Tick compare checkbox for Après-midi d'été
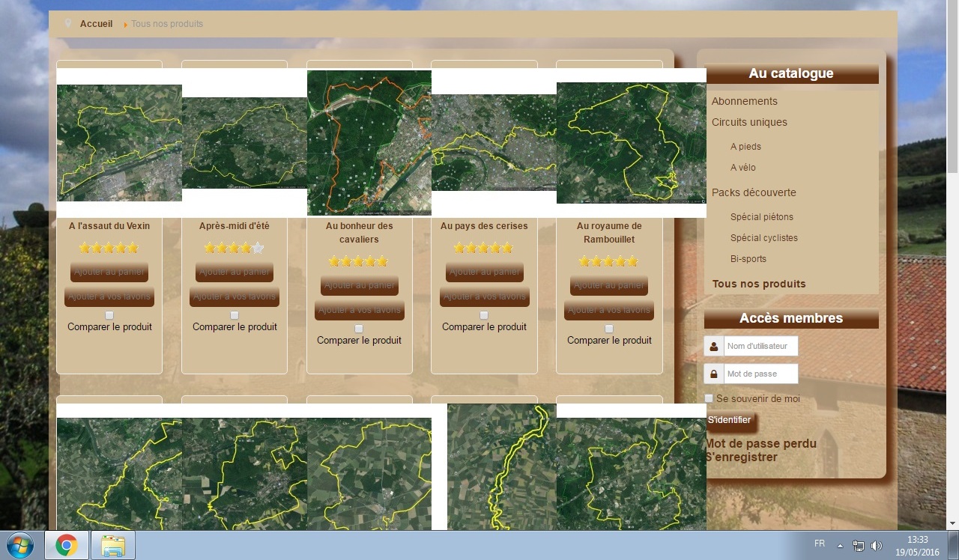Image resolution: width=959 pixels, height=560 pixels. (x=235, y=315)
